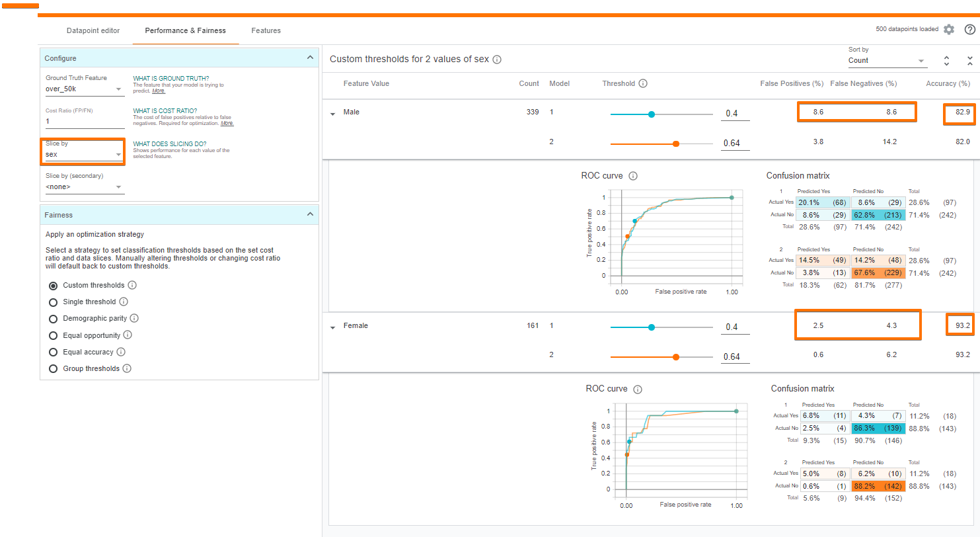Open the Sort by Count dropdown
The width and height of the screenshot is (980, 537).
(887, 61)
